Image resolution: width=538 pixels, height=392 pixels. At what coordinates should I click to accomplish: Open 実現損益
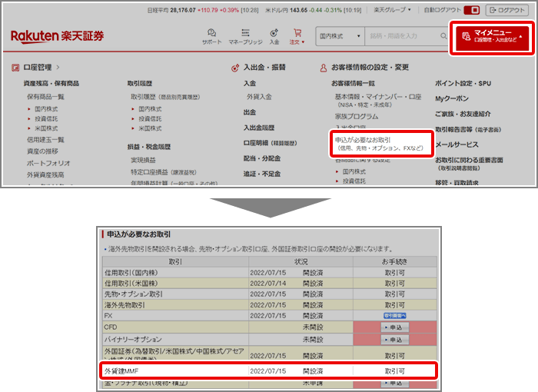143,160
